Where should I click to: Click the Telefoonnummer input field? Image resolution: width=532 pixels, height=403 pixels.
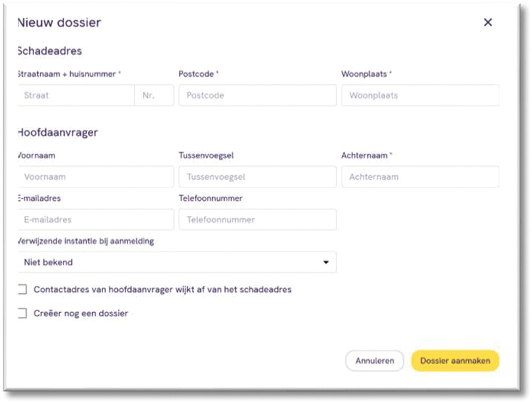pyautogui.click(x=257, y=219)
